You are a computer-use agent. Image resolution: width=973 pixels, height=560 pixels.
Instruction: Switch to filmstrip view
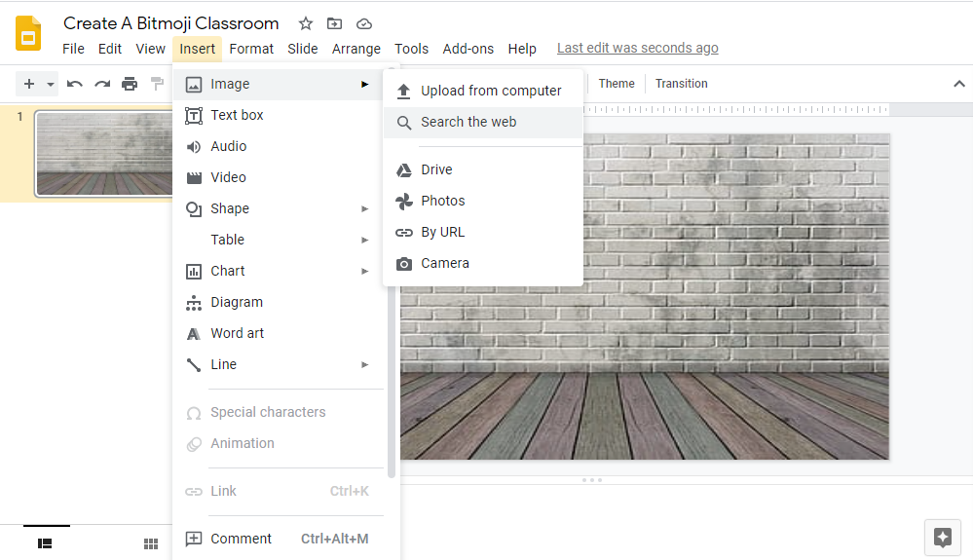coord(45,543)
